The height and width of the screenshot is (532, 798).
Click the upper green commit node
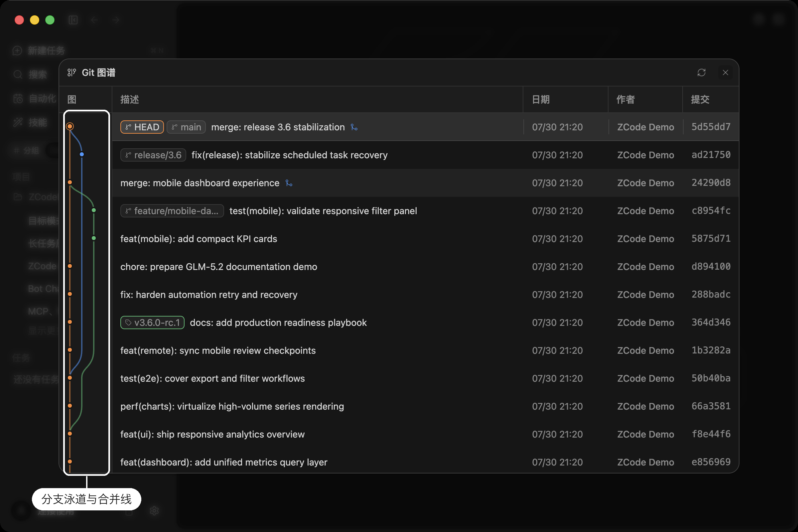(x=94, y=210)
